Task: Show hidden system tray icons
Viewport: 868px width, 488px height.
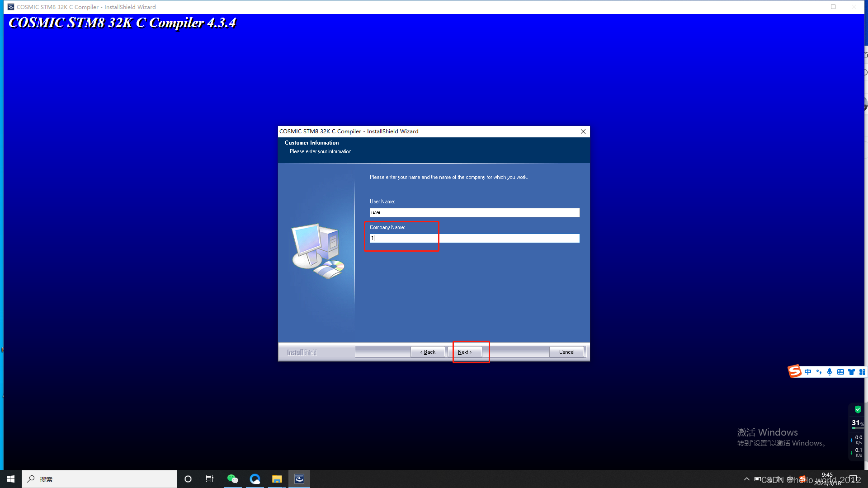Action: click(x=747, y=479)
